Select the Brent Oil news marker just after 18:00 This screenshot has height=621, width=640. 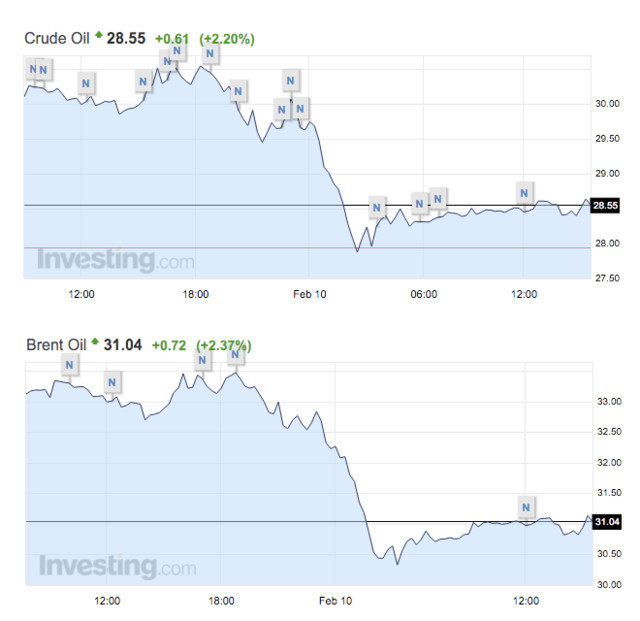[x=237, y=355]
